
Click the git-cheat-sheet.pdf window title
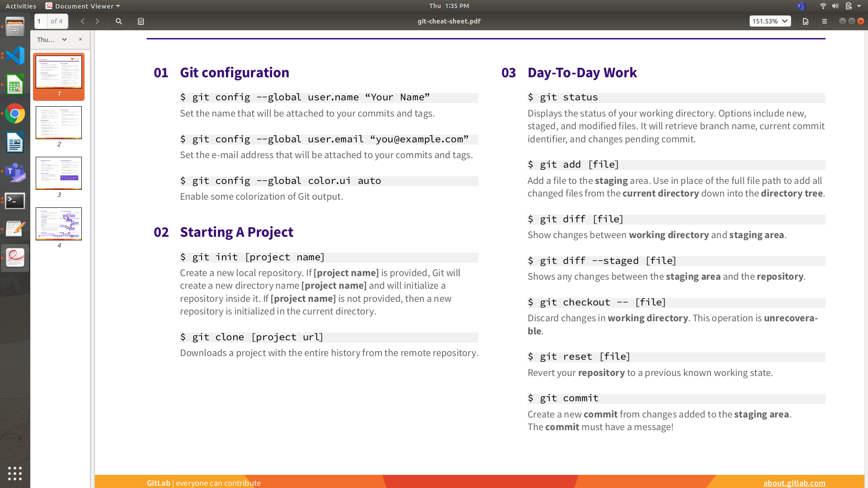pos(449,21)
